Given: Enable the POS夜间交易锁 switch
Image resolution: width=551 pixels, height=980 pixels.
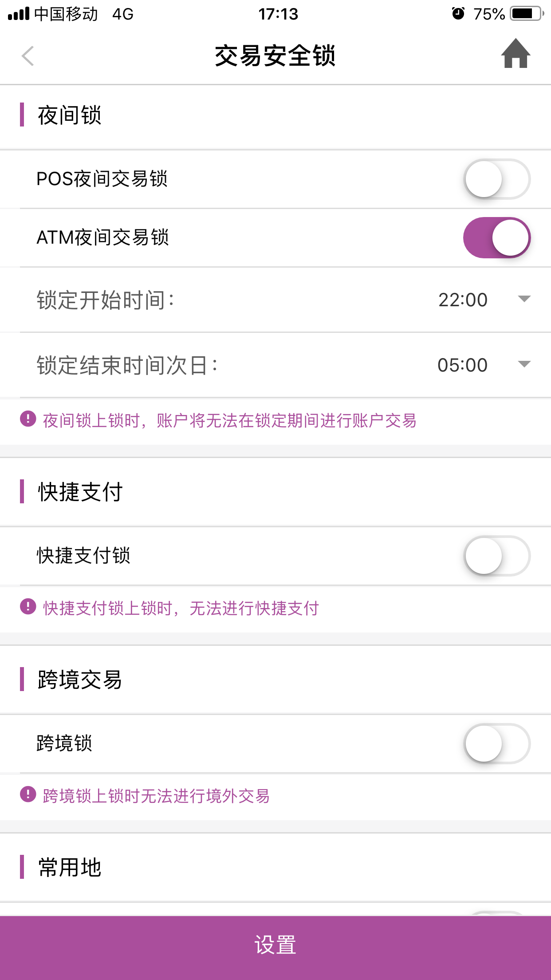Looking at the screenshot, I should click(x=497, y=179).
